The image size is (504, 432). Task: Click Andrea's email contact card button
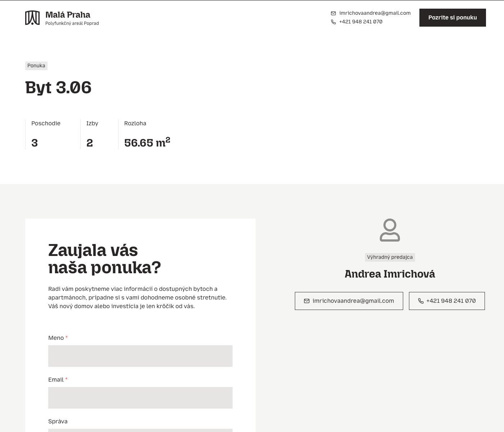(x=349, y=301)
